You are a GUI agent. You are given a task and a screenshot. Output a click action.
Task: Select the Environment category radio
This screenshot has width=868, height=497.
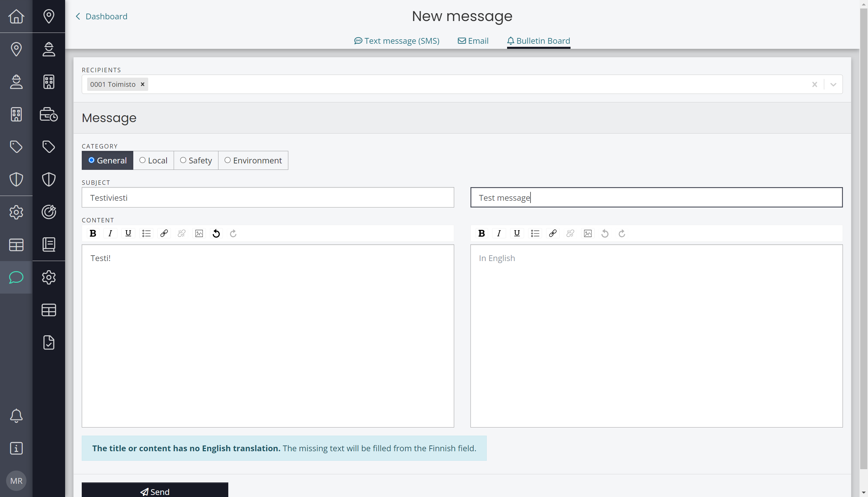pyautogui.click(x=253, y=160)
